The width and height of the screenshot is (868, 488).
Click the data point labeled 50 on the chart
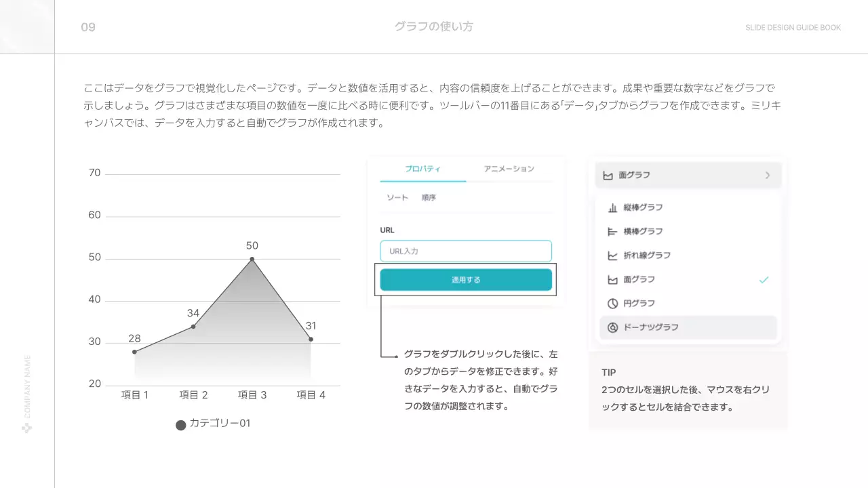coord(252,259)
